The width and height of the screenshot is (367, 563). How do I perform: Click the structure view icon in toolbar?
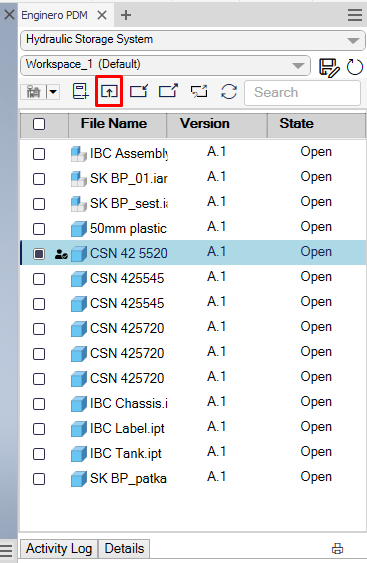pyautogui.click(x=34, y=92)
